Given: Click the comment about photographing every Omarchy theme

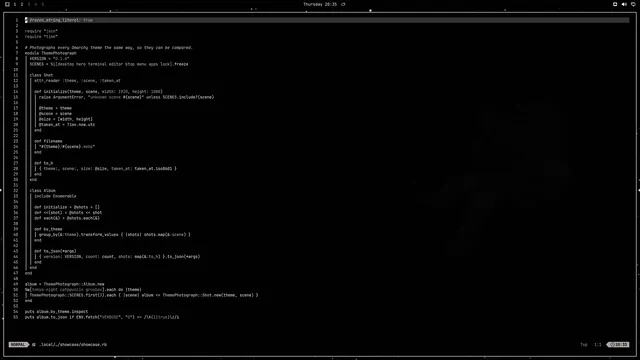Looking at the screenshot, I should coord(109,47).
